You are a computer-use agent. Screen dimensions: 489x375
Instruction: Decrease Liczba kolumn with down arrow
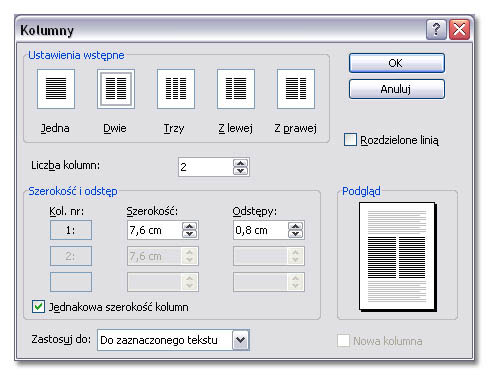pyautogui.click(x=241, y=171)
